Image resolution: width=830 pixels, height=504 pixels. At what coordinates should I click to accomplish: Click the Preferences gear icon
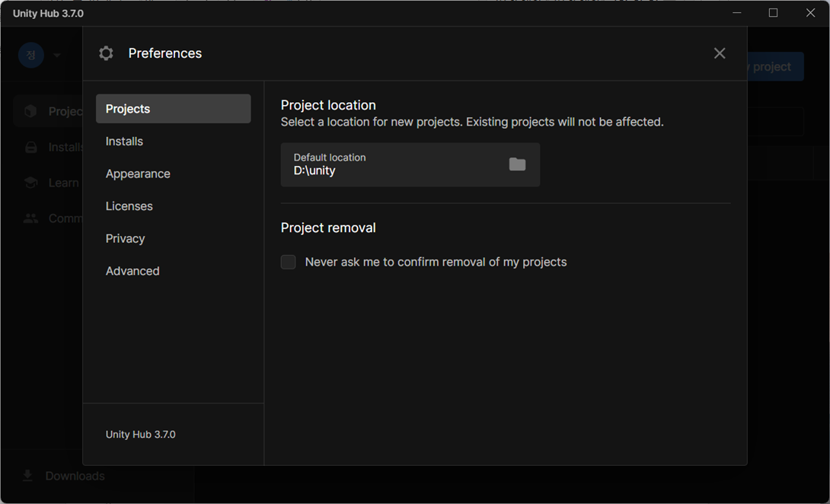coord(106,53)
